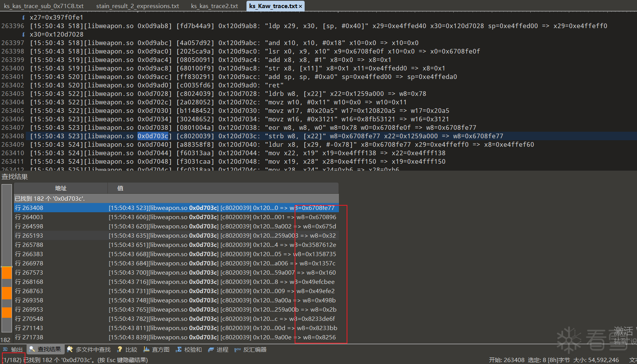The image size is (637, 364).
Task: Click the find results vertical scrollbar
Action: pyautogui.click(x=7, y=258)
